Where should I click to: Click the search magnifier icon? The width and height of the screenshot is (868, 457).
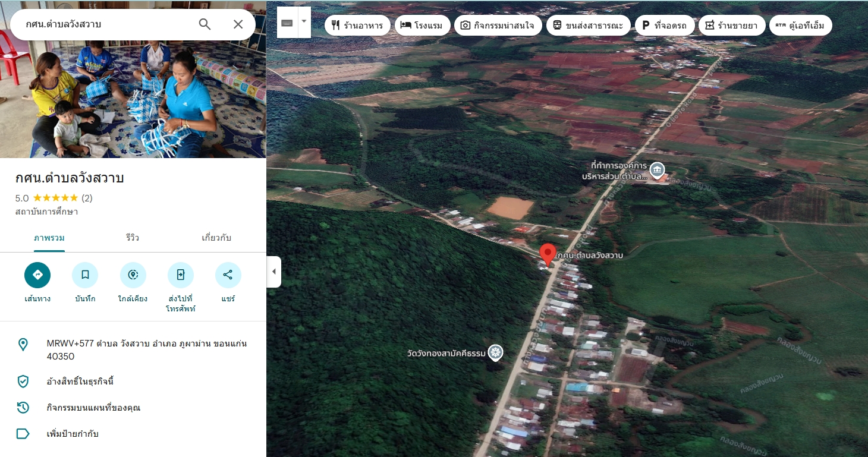pyautogui.click(x=205, y=24)
